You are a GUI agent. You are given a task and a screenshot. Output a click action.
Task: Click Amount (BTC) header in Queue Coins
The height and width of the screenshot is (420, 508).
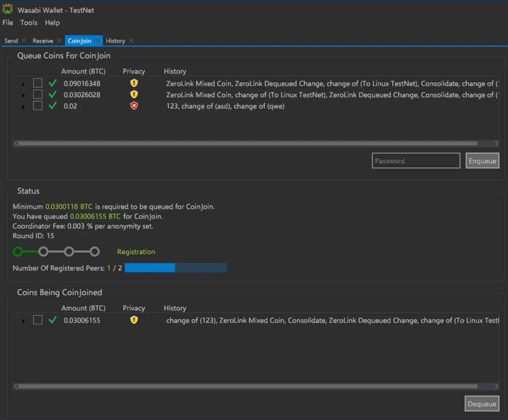(x=83, y=71)
